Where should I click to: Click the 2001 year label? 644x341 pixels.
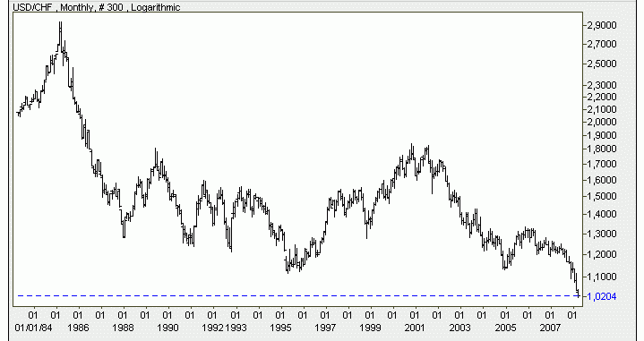415,328
